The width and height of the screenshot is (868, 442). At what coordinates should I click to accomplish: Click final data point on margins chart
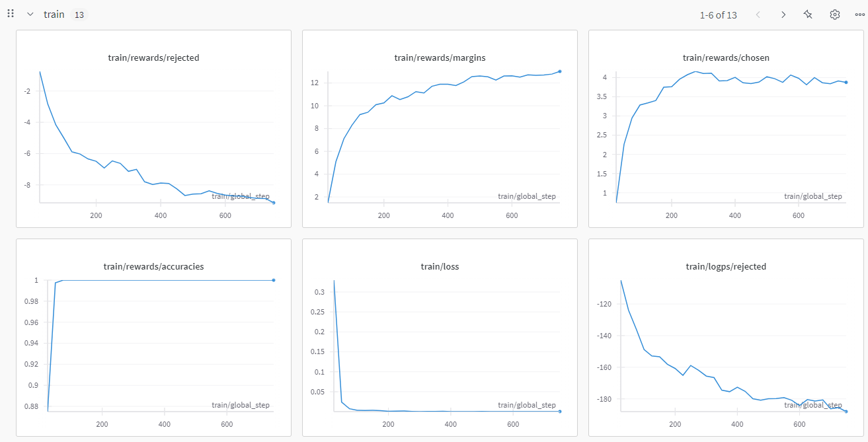click(560, 71)
